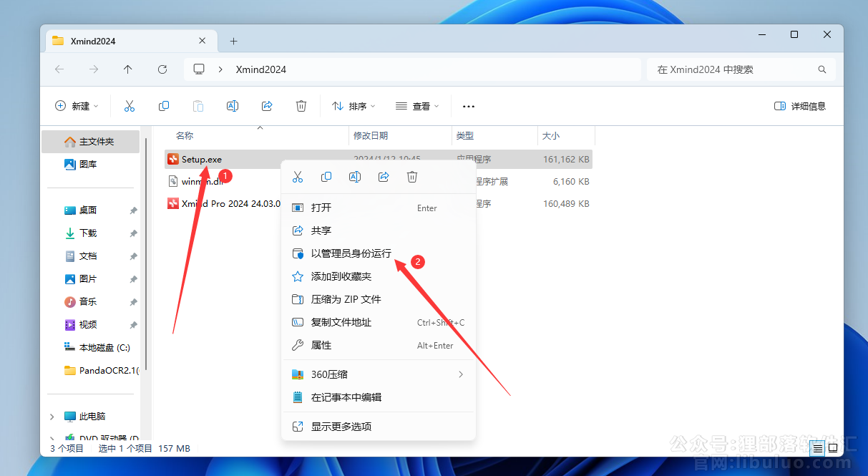868x476 pixels.
Task: Sort by the 修改日期 column header
Action: click(371, 135)
